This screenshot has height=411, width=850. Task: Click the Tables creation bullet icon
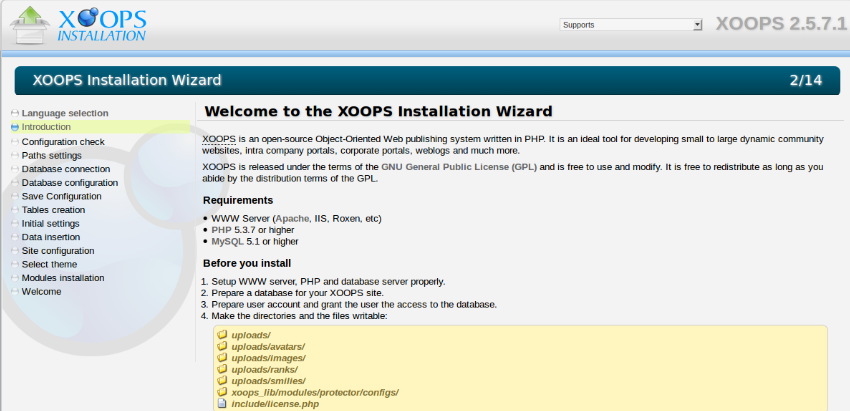[x=15, y=210]
